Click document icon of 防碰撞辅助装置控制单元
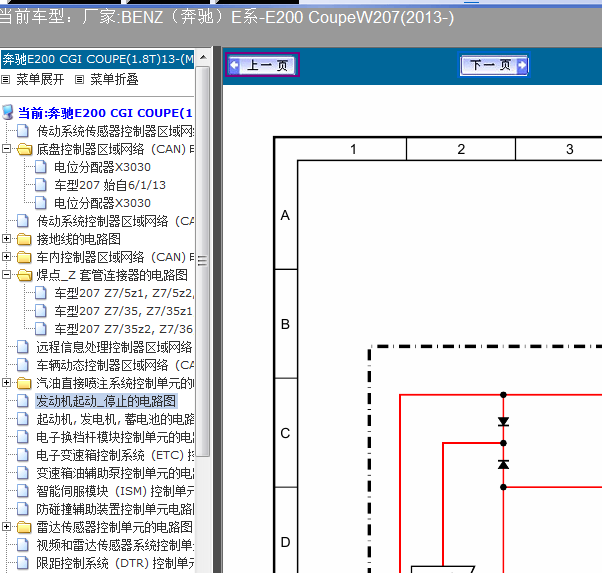The image size is (602, 573). (23, 509)
